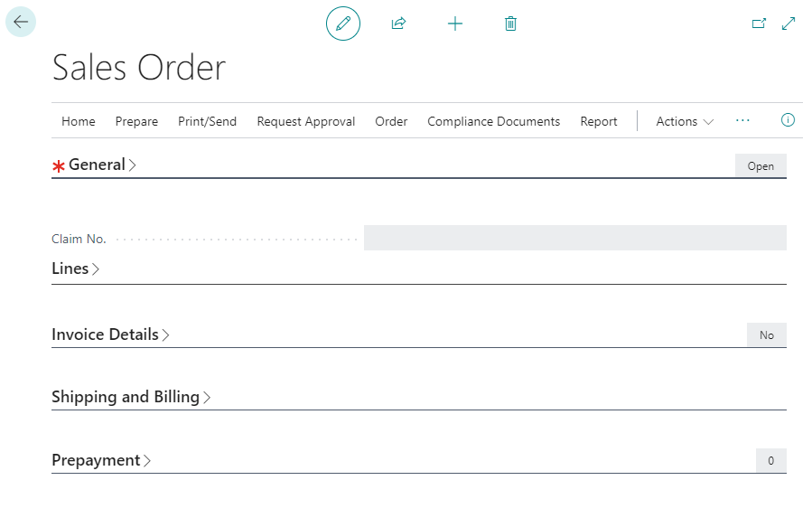Expand the Lines section

pyautogui.click(x=70, y=268)
